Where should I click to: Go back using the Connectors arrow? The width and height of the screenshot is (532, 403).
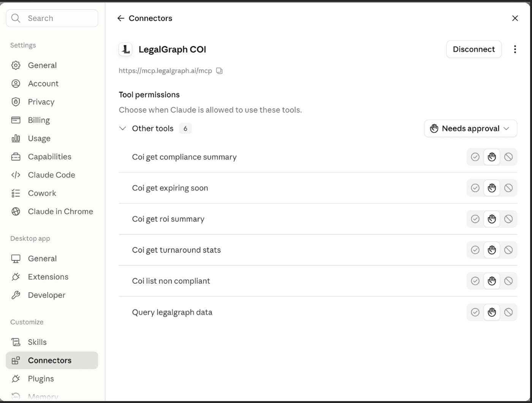coord(121,18)
